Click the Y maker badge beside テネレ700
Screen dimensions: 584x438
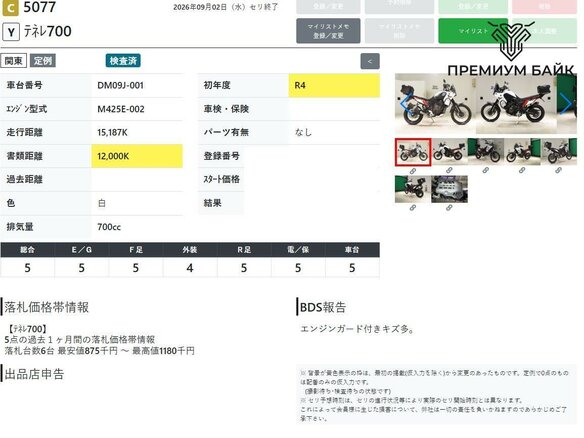(11, 32)
